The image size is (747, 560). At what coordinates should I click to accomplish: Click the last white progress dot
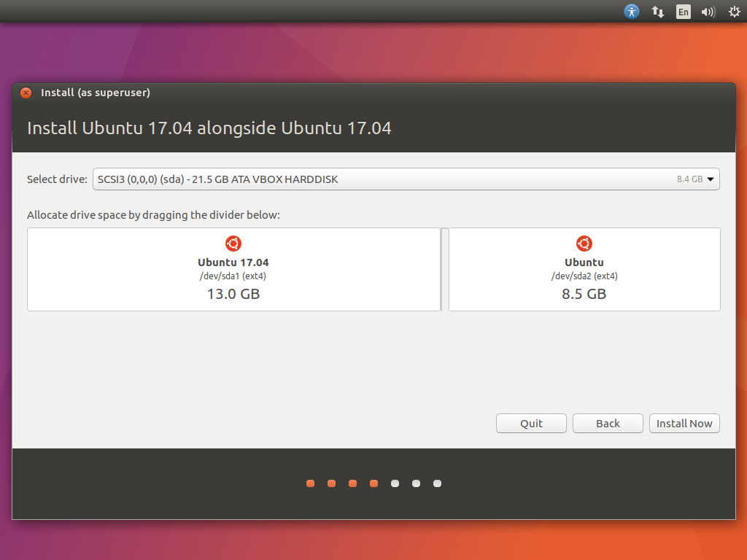tap(437, 483)
